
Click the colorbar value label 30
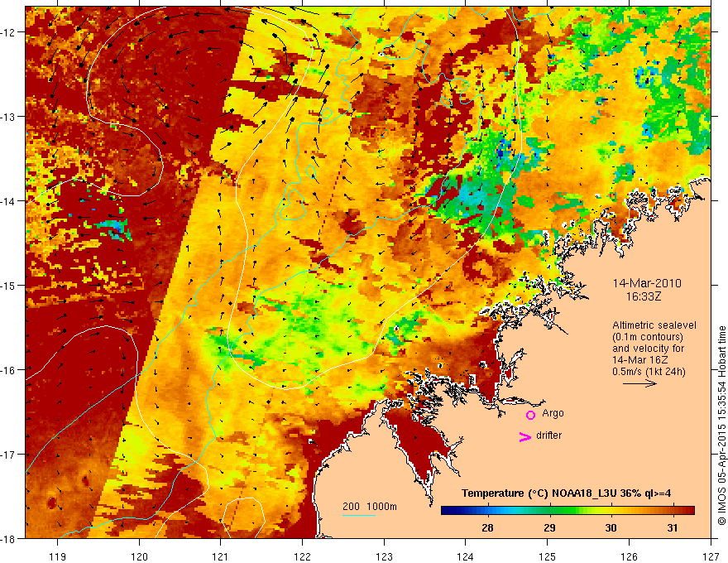click(611, 527)
